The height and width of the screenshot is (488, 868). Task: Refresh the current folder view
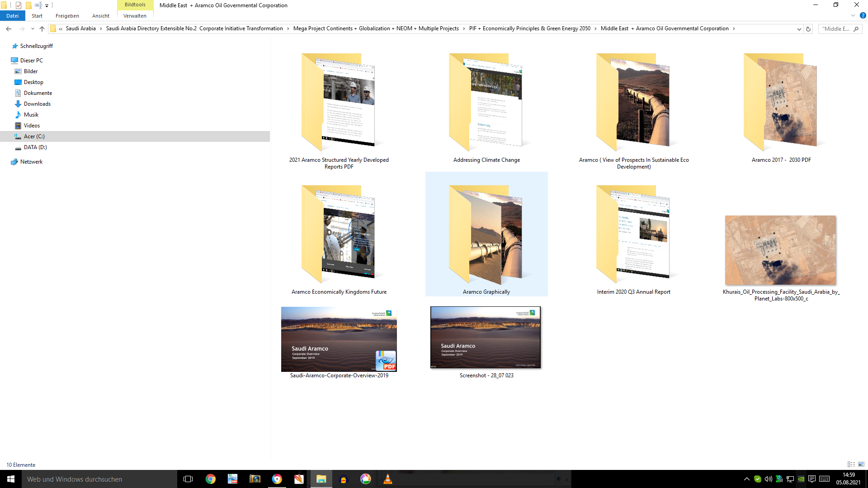(808, 29)
